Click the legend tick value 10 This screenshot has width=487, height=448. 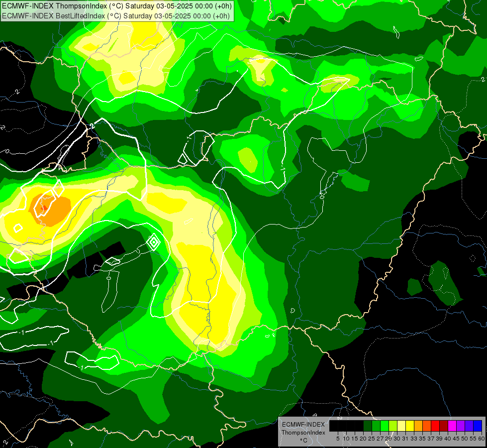(346, 439)
